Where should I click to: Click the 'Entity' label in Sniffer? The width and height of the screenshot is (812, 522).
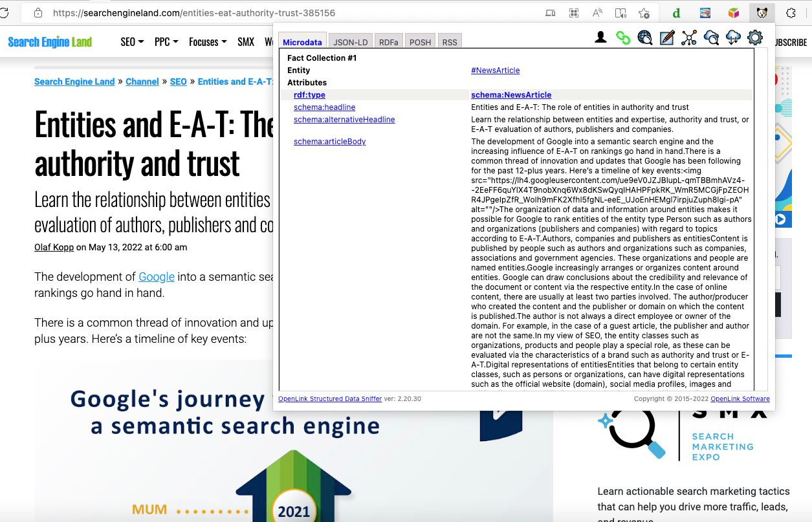coord(299,71)
